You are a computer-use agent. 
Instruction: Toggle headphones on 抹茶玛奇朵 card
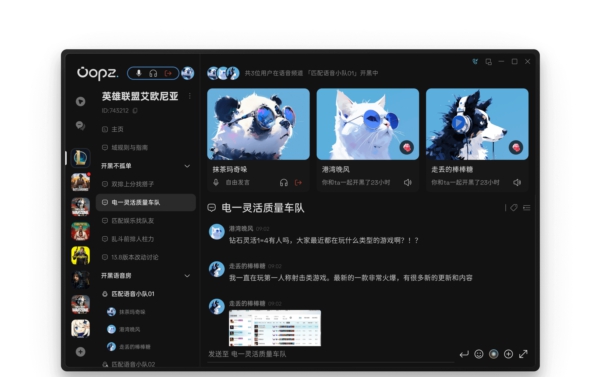pyautogui.click(x=284, y=183)
